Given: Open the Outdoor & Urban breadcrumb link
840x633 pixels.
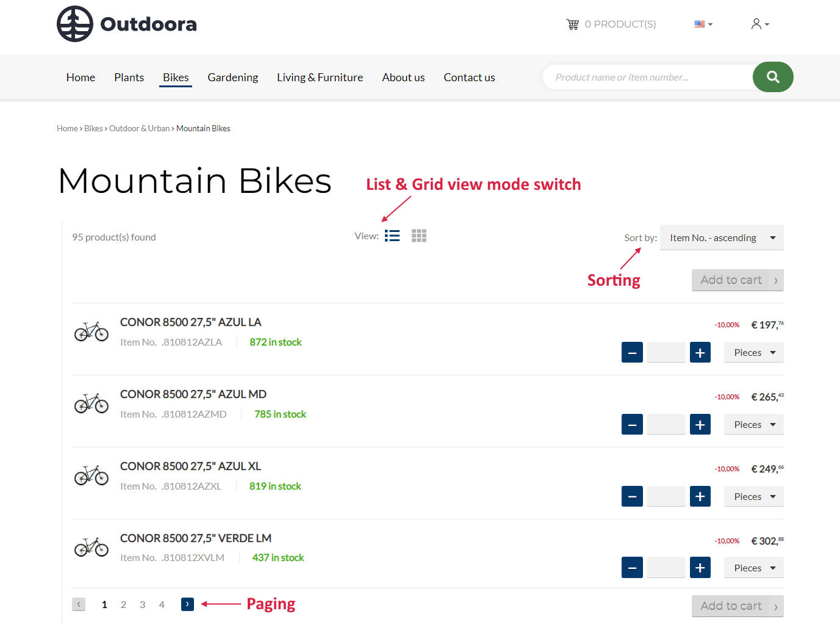Looking at the screenshot, I should pyautogui.click(x=139, y=128).
